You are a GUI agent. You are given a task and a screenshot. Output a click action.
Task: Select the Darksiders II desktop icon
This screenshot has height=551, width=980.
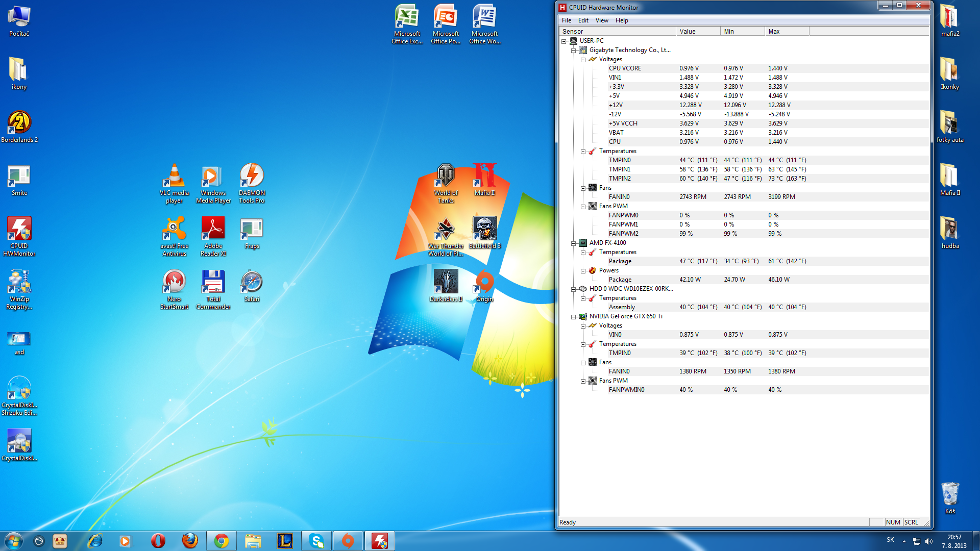coord(446,286)
